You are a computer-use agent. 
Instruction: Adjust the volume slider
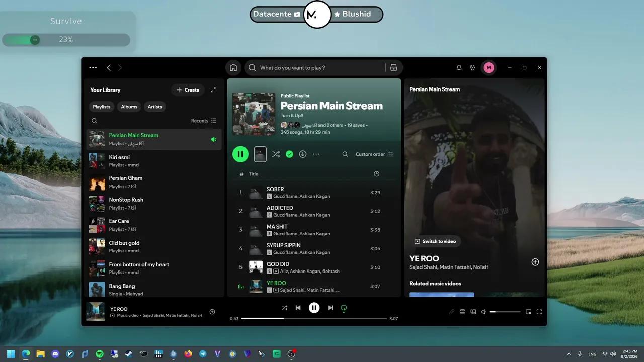coord(505,312)
